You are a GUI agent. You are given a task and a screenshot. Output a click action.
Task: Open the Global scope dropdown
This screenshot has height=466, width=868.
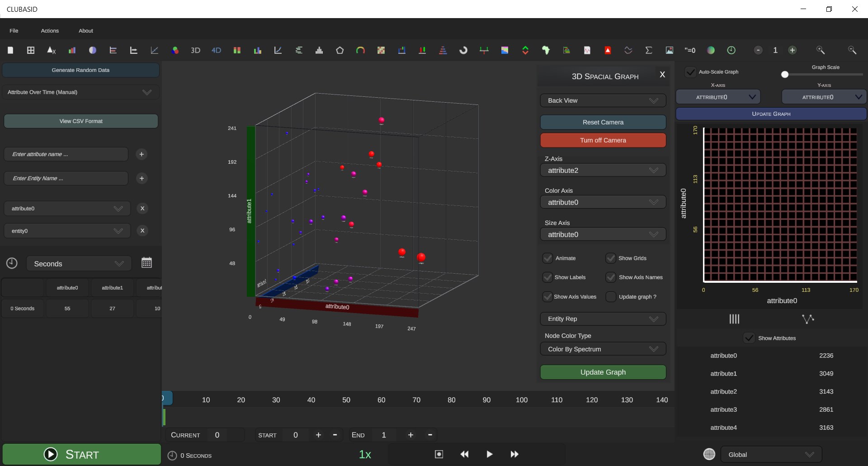[771, 455]
